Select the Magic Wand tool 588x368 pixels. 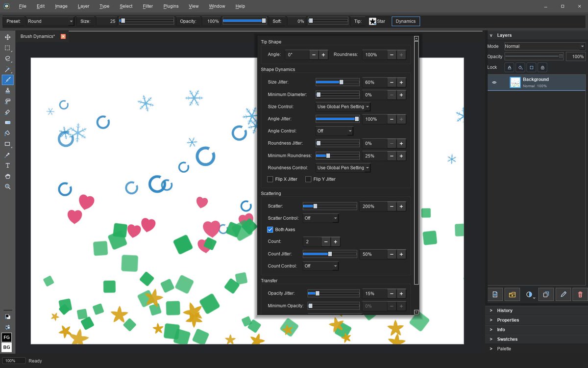[7, 70]
